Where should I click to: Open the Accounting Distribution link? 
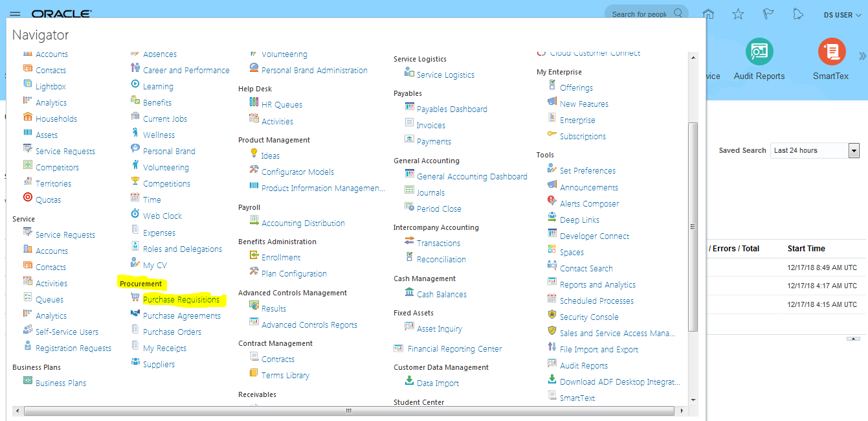click(x=303, y=223)
